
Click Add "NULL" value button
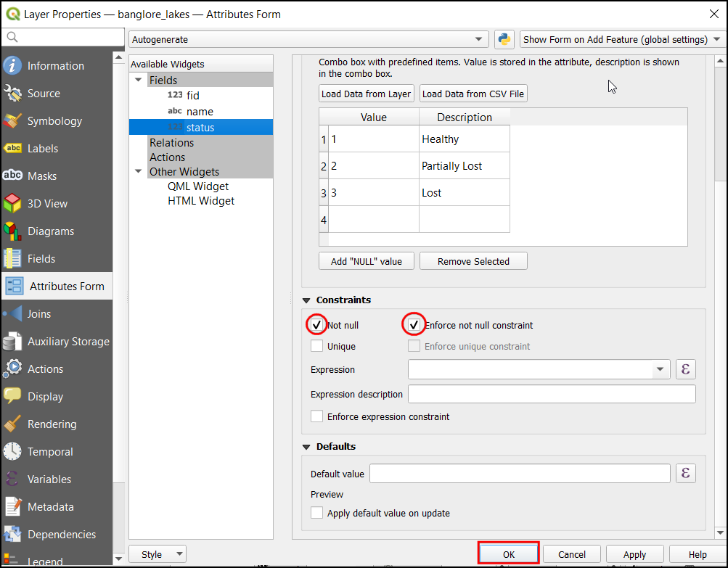coord(367,261)
